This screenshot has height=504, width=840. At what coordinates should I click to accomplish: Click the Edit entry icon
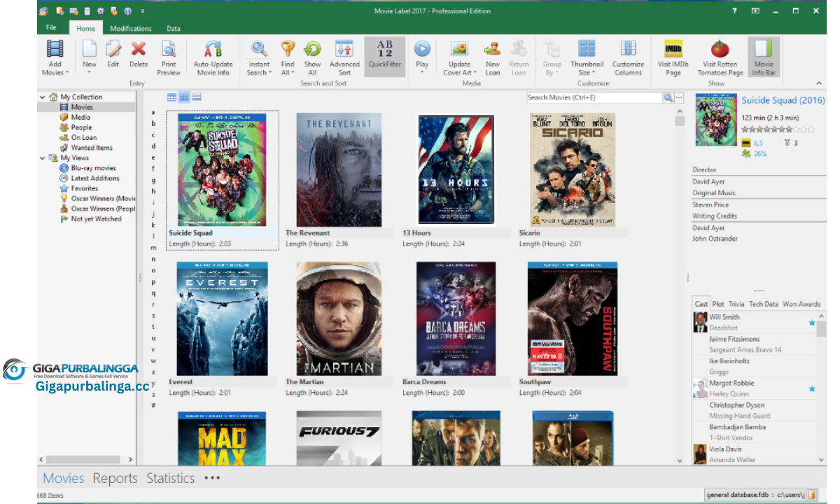click(113, 49)
